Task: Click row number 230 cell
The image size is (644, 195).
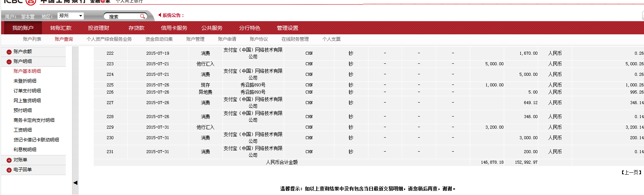Action: 110,138
